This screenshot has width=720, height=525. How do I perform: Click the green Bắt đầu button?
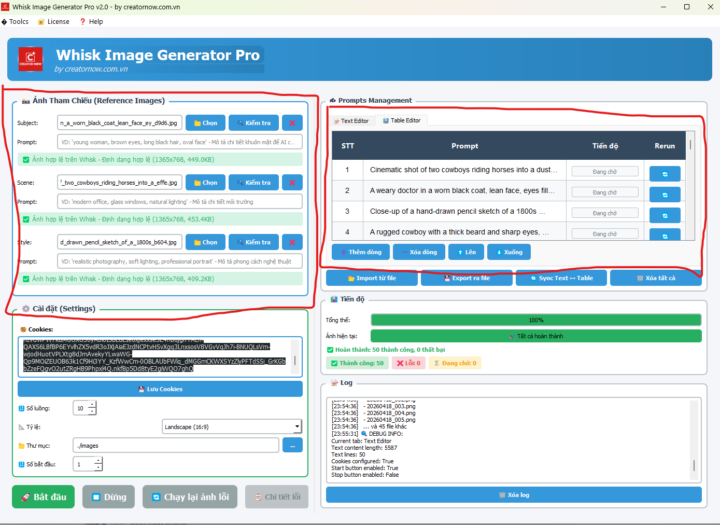pyautogui.click(x=43, y=497)
